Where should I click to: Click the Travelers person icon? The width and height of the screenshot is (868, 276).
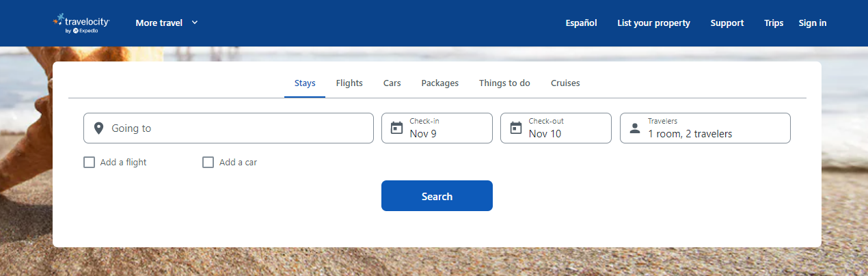635,128
